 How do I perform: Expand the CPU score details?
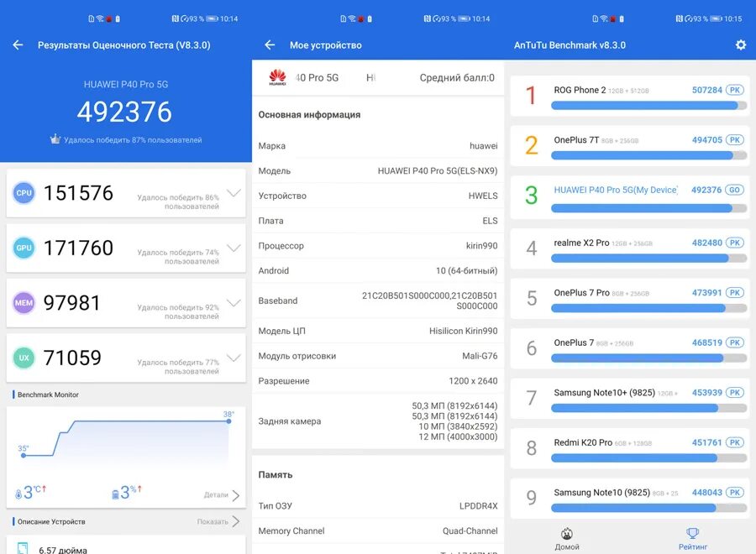234,193
